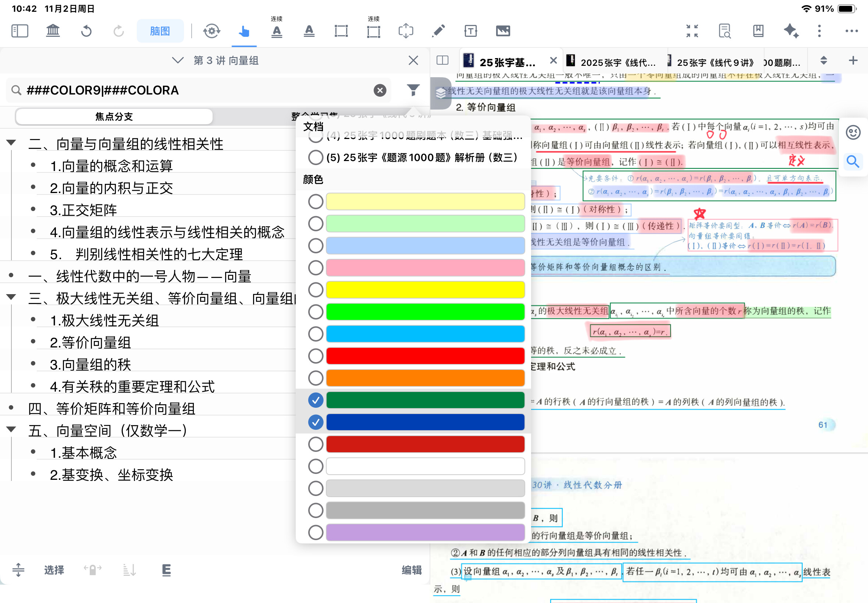Uncheck the dark green color filter
This screenshot has height=603, width=868.
pyautogui.click(x=316, y=400)
